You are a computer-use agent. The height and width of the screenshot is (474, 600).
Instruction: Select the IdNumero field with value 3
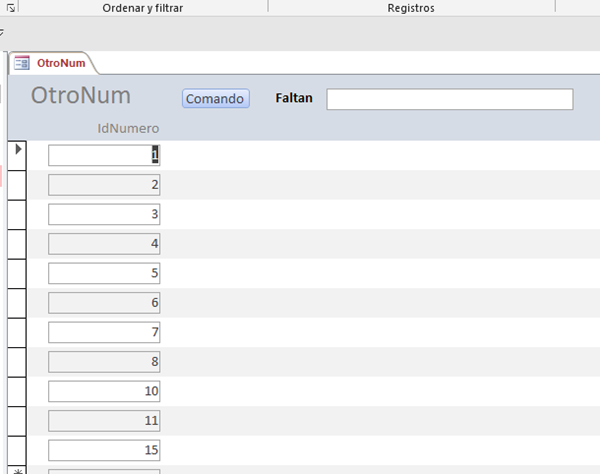[x=104, y=214]
